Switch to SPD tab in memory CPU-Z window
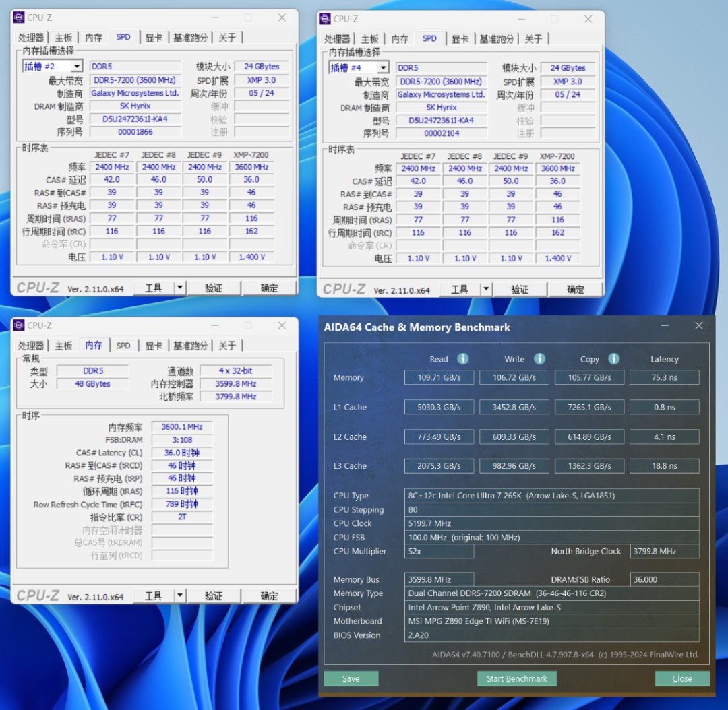This screenshot has width=728, height=710. point(123,346)
